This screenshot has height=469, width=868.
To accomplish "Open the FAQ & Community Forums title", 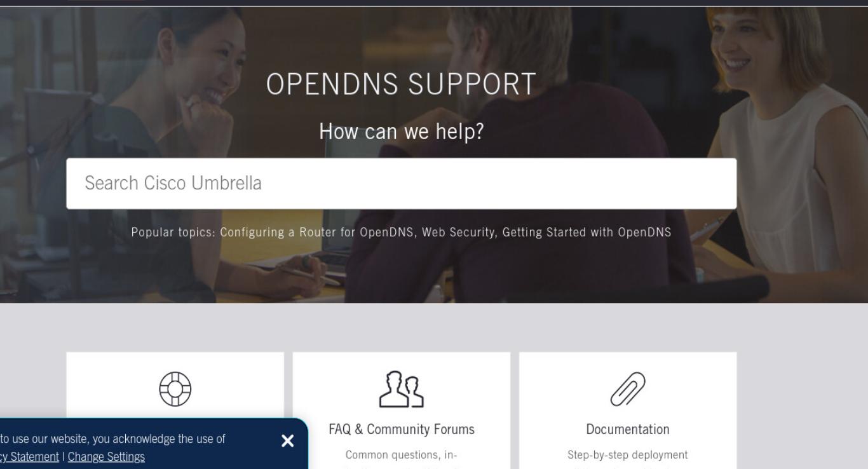I will [401, 430].
